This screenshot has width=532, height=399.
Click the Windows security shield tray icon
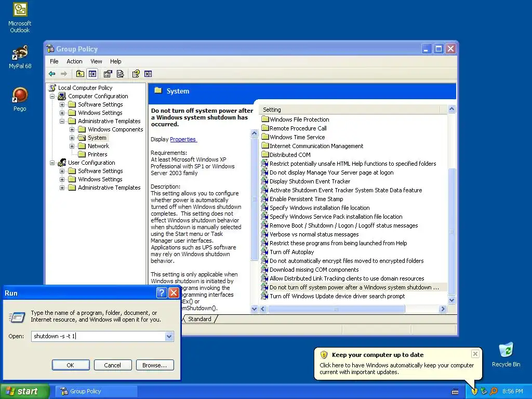pyautogui.click(x=474, y=391)
